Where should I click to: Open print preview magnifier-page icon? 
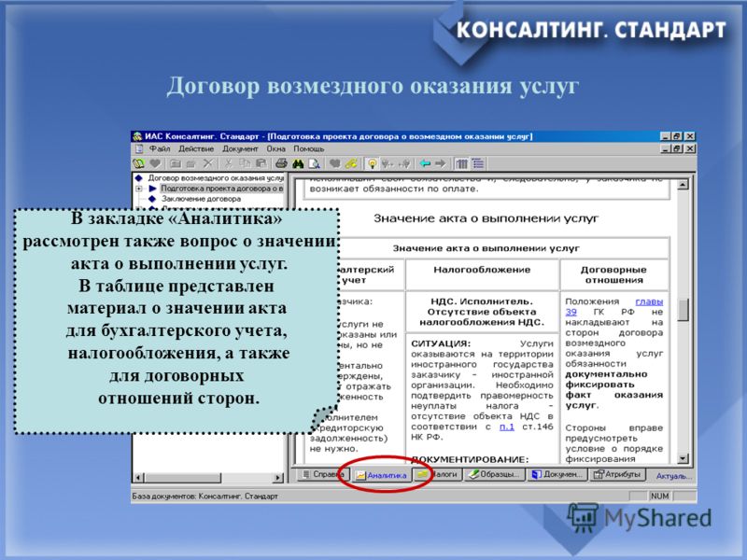(315, 164)
